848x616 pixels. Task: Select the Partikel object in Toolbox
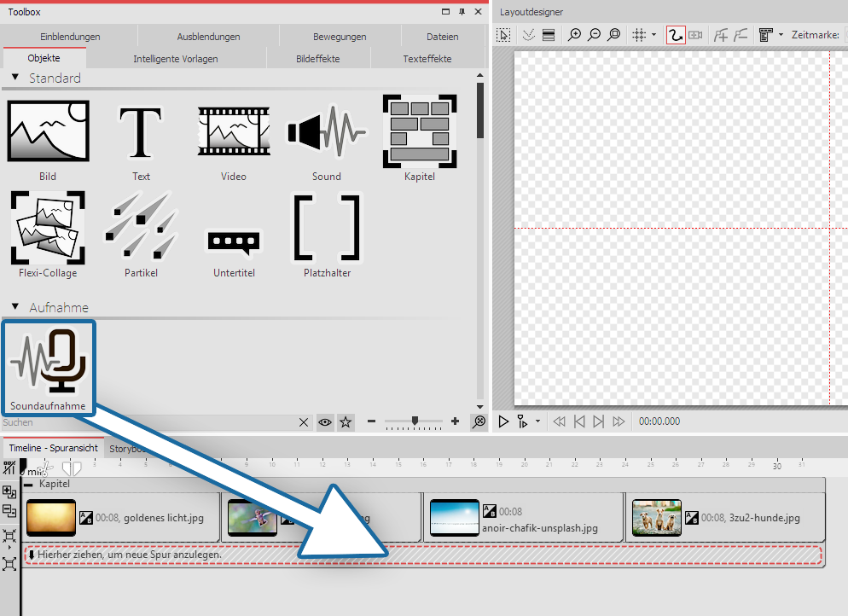(141, 228)
